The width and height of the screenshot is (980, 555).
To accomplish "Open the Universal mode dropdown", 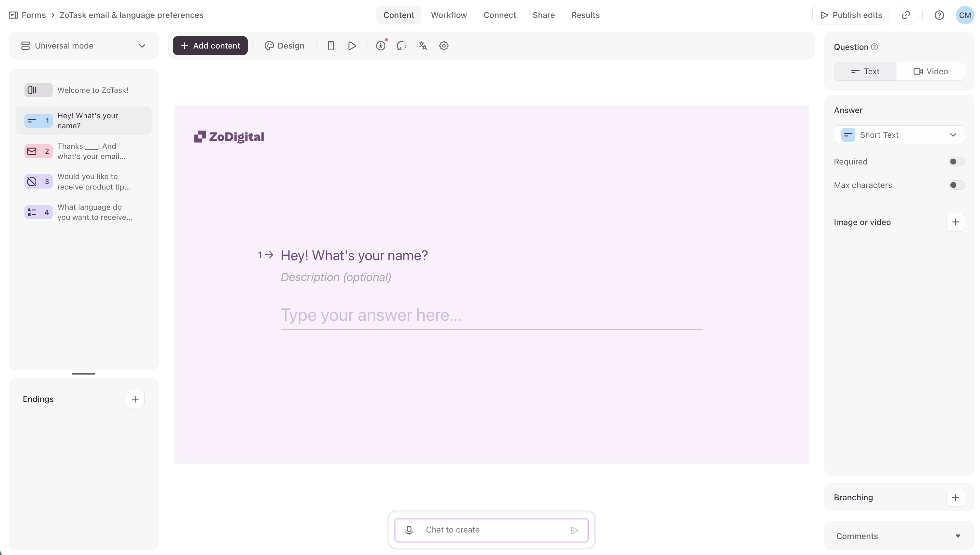I will 83,46.
